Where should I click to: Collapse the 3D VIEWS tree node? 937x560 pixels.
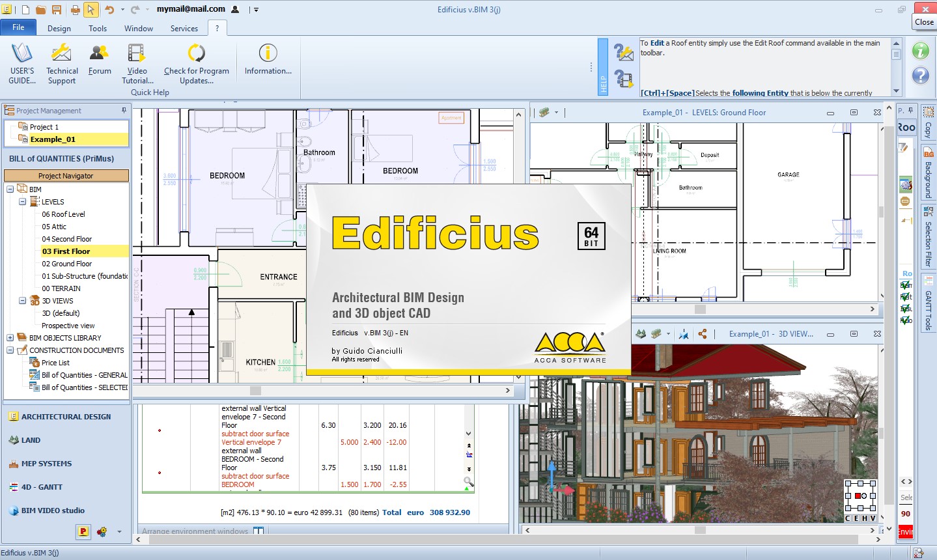23,301
